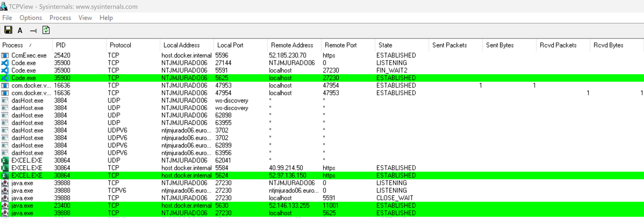
Task: Sort by the Local Address column header
Action: click(187, 45)
